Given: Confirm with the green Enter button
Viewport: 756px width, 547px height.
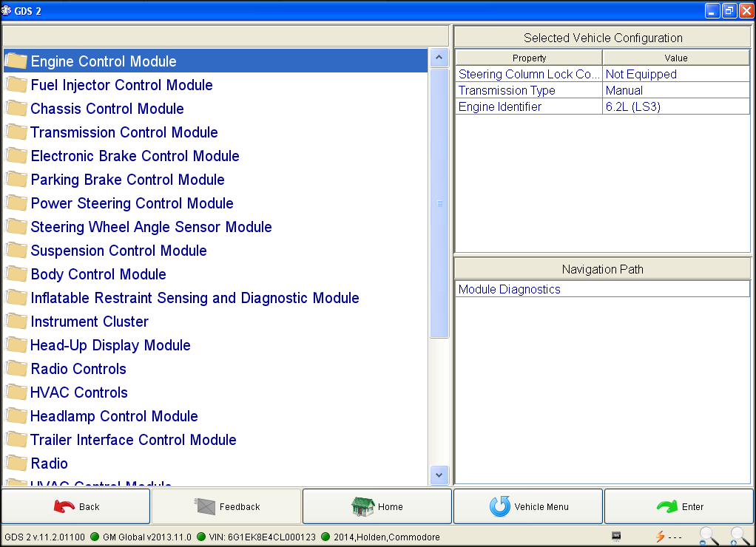Looking at the screenshot, I should click(679, 506).
